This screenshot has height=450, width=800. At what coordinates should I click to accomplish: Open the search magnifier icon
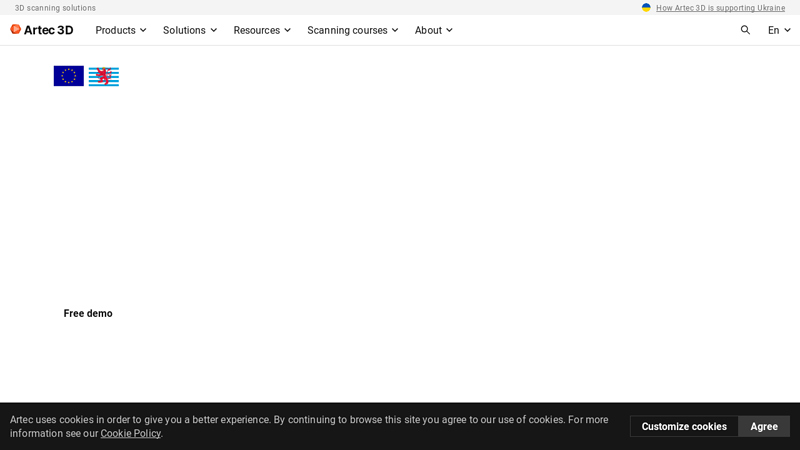pos(745,30)
